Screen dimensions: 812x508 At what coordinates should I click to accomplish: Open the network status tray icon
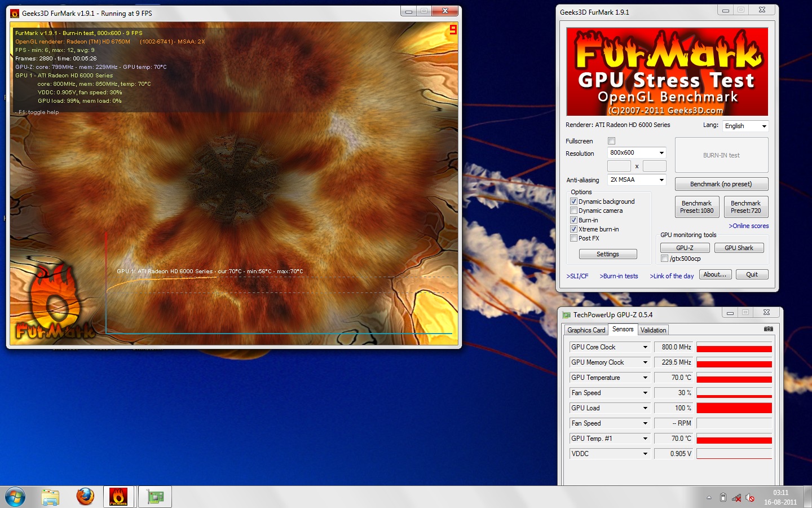click(736, 498)
